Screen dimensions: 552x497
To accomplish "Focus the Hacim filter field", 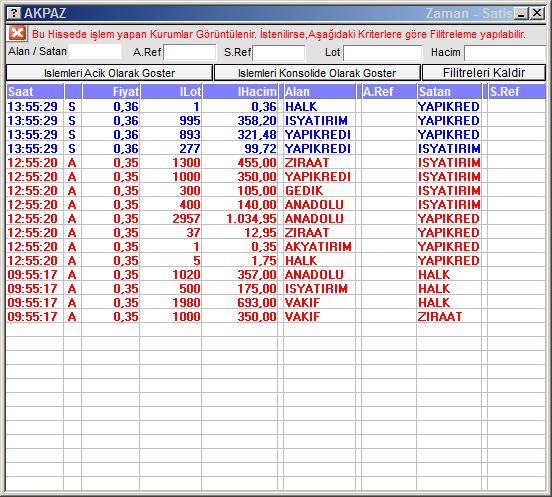I will [505, 53].
